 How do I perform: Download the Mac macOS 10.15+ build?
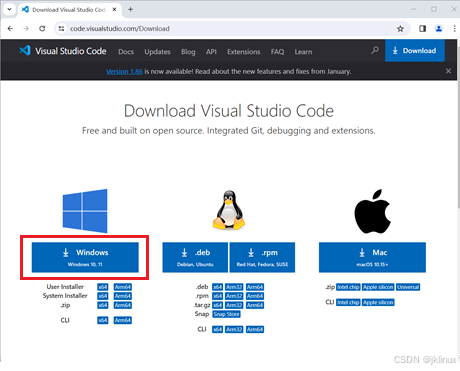[x=372, y=257]
